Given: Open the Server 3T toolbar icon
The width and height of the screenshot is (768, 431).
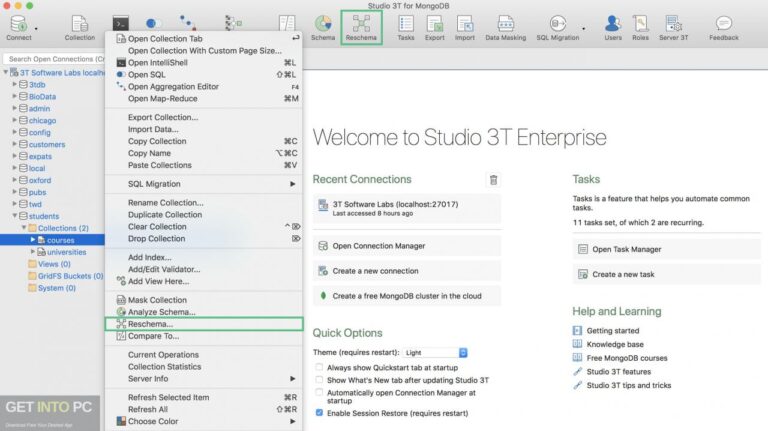Looking at the screenshot, I should 673,24.
